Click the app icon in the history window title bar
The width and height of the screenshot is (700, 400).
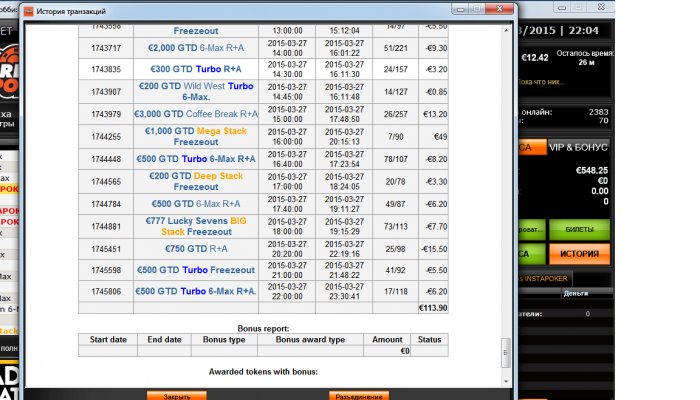point(29,11)
